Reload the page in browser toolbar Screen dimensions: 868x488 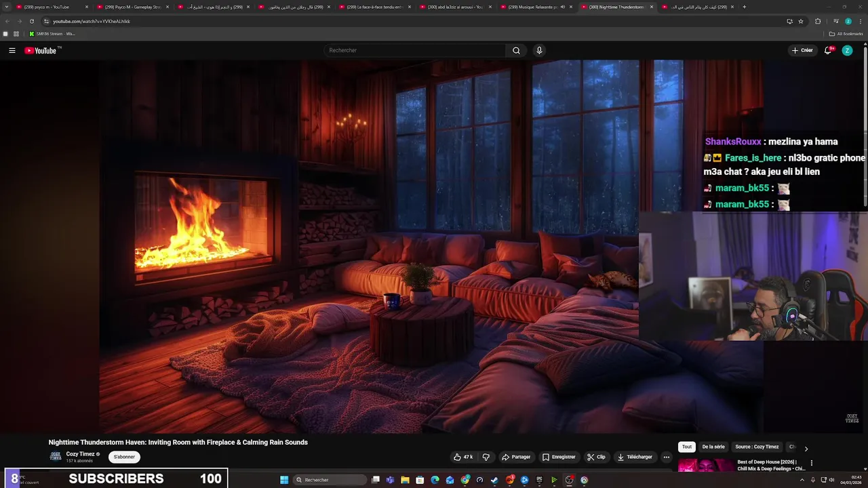click(31, 21)
